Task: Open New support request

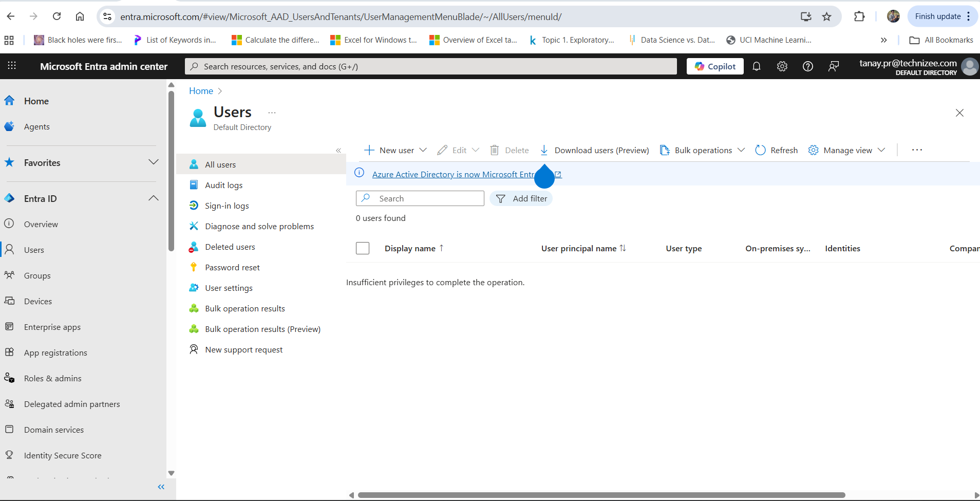Action: [244, 349]
